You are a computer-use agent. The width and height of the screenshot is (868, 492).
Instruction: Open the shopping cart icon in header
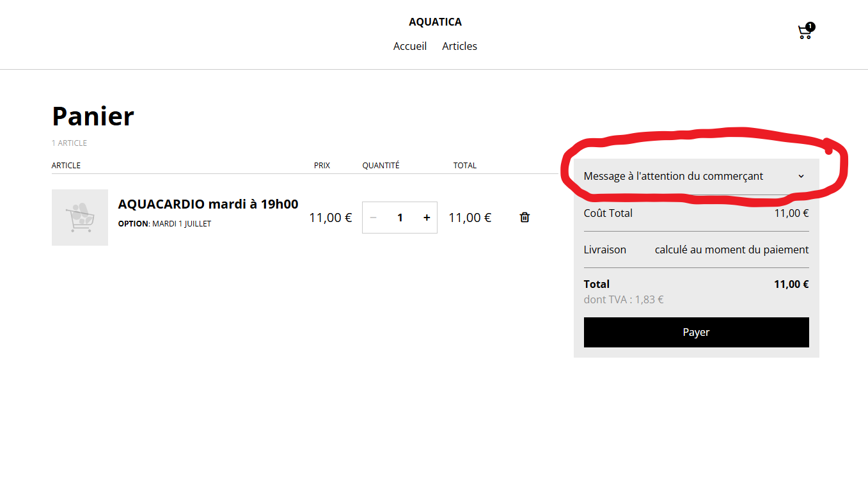(804, 33)
